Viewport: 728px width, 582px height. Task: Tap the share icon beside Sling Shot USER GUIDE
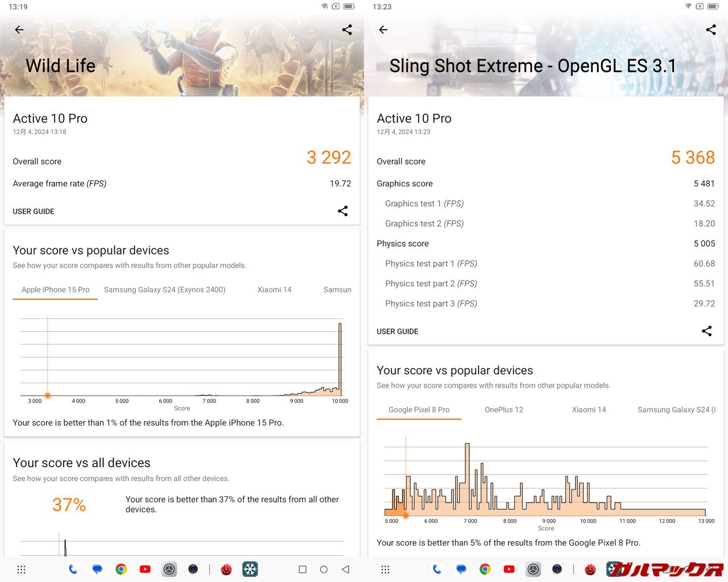point(706,331)
